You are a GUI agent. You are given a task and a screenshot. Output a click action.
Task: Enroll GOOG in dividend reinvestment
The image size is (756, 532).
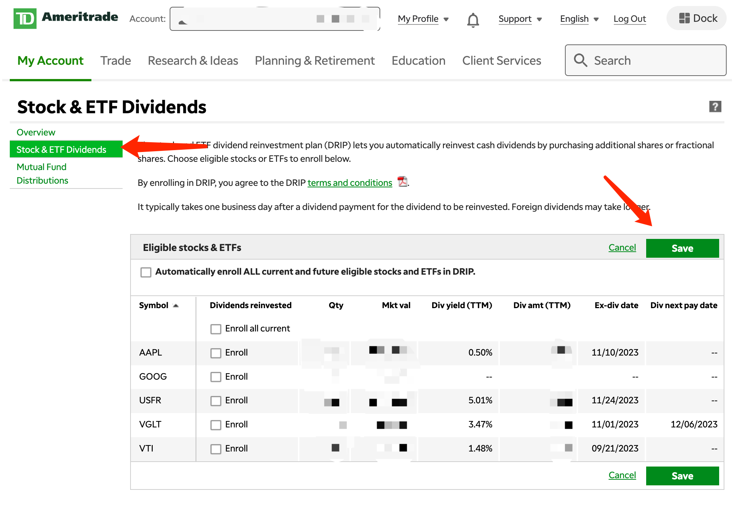(x=216, y=377)
